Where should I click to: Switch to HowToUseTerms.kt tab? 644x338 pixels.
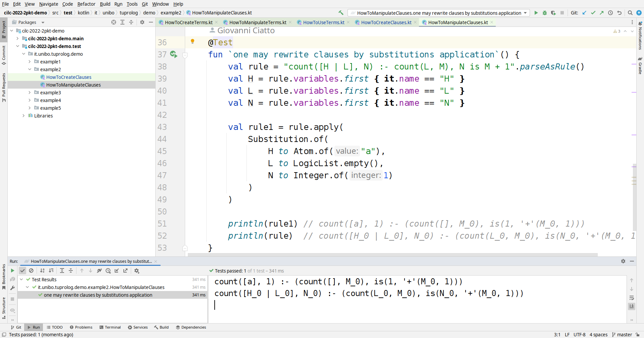click(x=324, y=22)
